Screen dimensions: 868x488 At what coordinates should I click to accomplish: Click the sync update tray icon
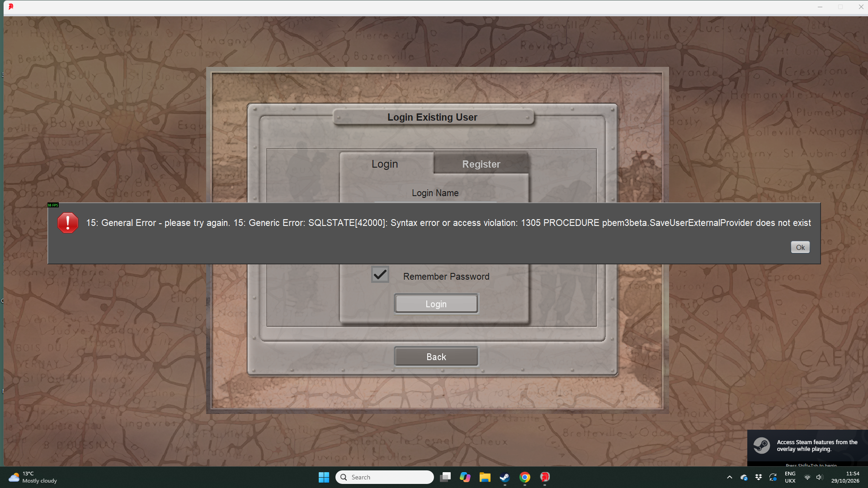click(x=773, y=477)
